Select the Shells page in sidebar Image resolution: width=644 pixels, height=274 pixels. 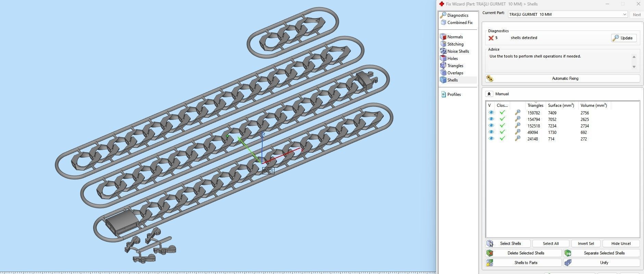point(452,80)
